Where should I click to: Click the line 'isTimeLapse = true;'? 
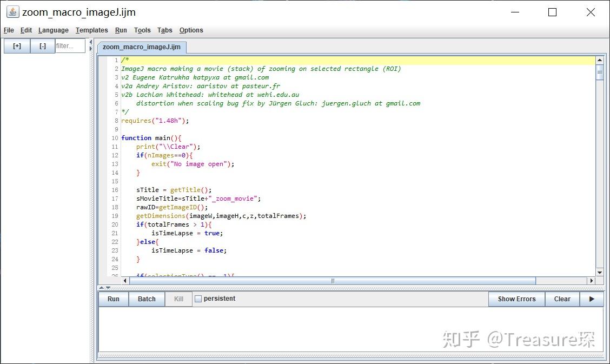187,233
